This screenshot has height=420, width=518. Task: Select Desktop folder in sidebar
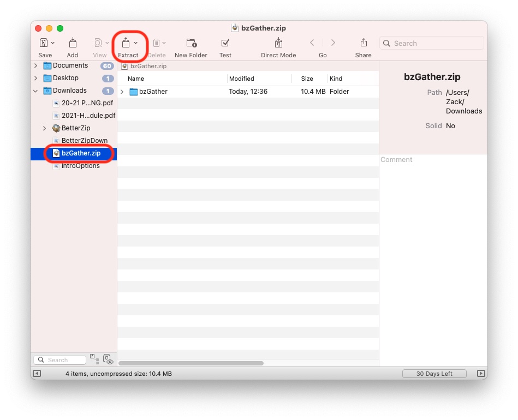coord(66,78)
